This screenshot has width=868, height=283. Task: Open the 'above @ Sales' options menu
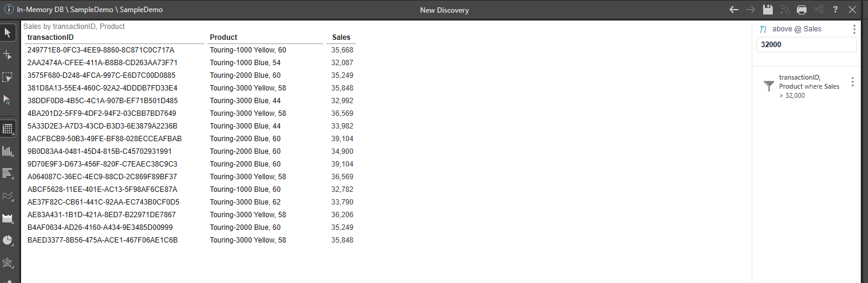tap(854, 29)
